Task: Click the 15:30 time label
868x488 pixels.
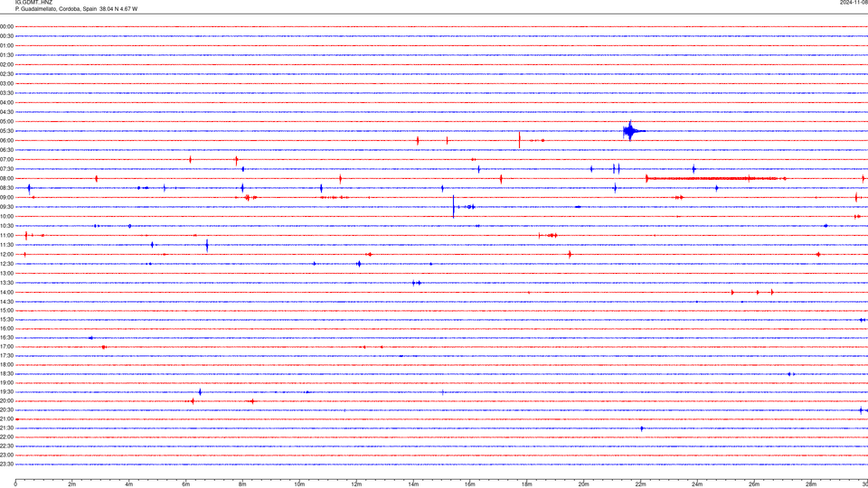Action: point(6,320)
